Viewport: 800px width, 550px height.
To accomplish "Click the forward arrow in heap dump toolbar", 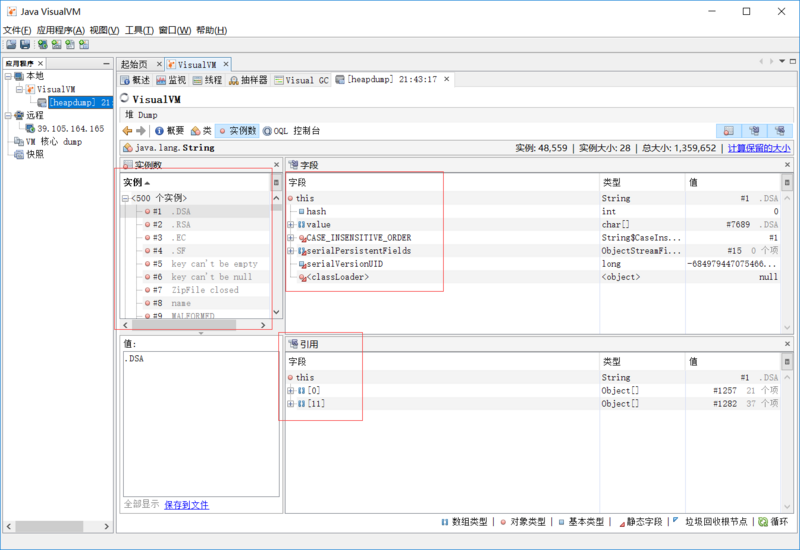I will [x=141, y=131].
